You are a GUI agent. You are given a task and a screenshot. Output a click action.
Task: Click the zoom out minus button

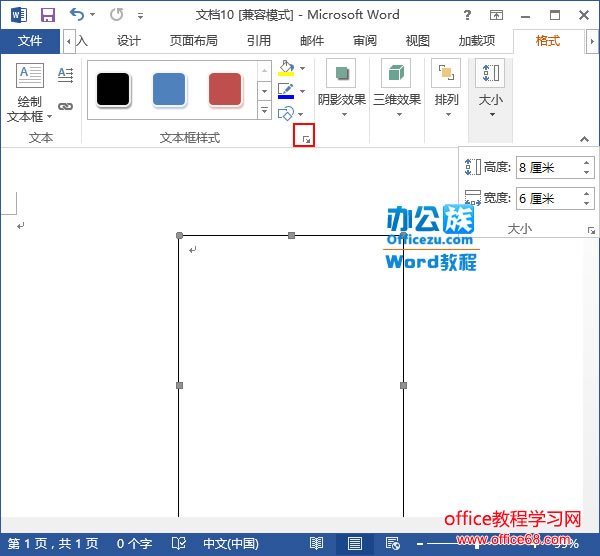420,544
